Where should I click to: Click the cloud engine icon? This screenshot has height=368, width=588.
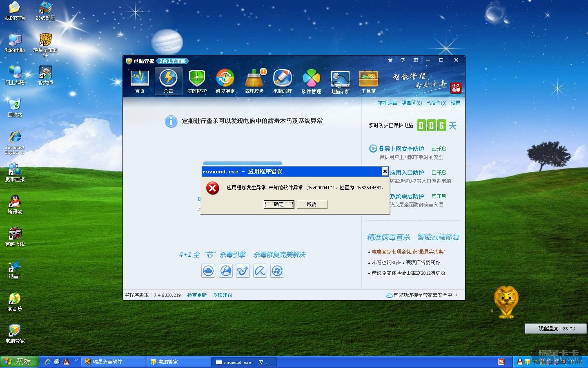click(208, 271)
